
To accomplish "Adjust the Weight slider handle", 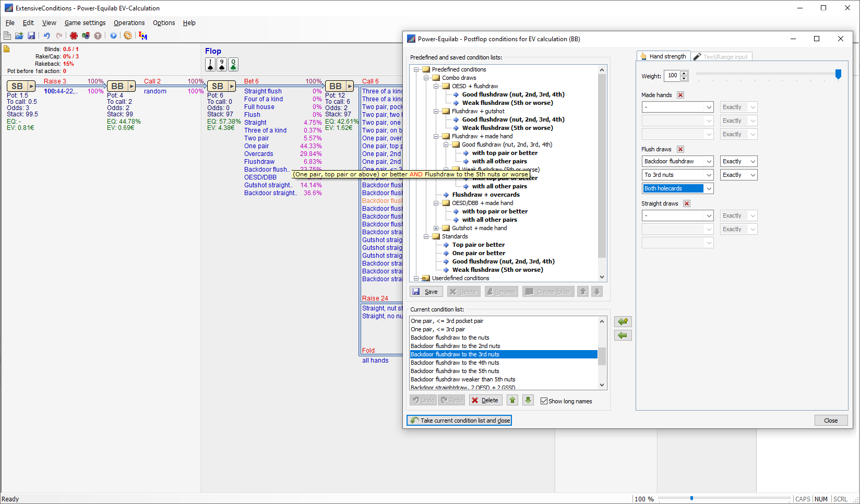I will point(838,75).
